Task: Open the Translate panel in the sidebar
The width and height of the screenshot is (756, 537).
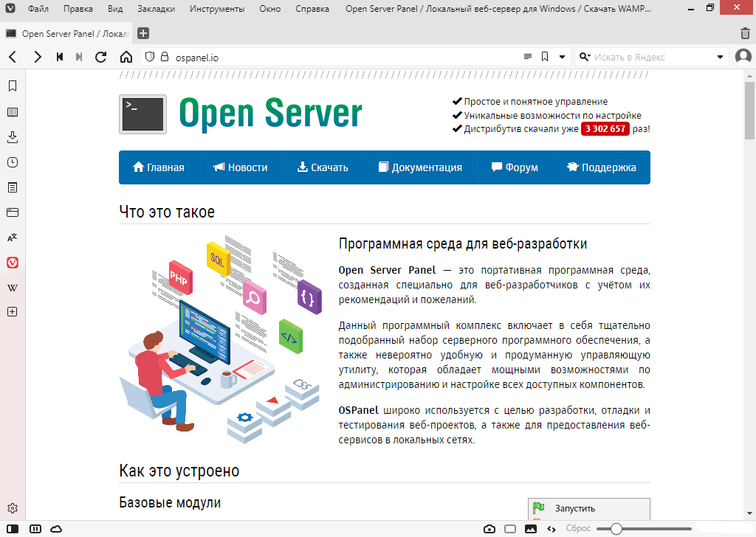Action: (x=12, y=238)
